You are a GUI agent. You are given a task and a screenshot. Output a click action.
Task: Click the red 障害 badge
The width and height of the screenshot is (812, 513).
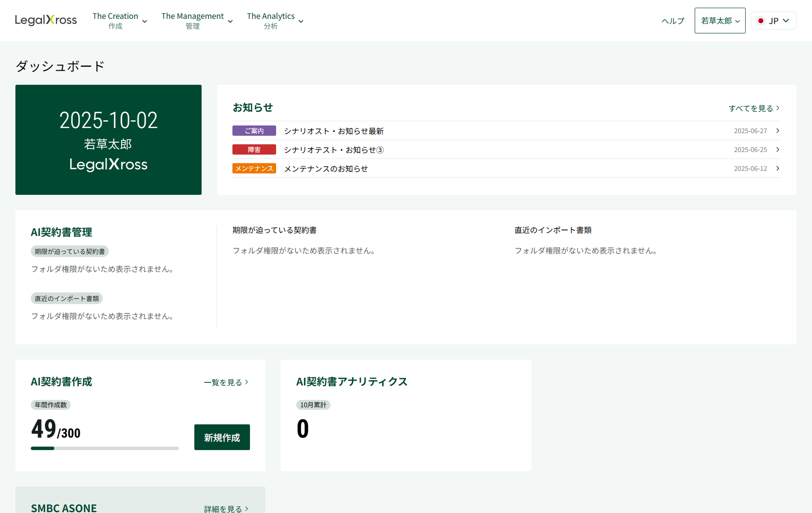[254, 149]
